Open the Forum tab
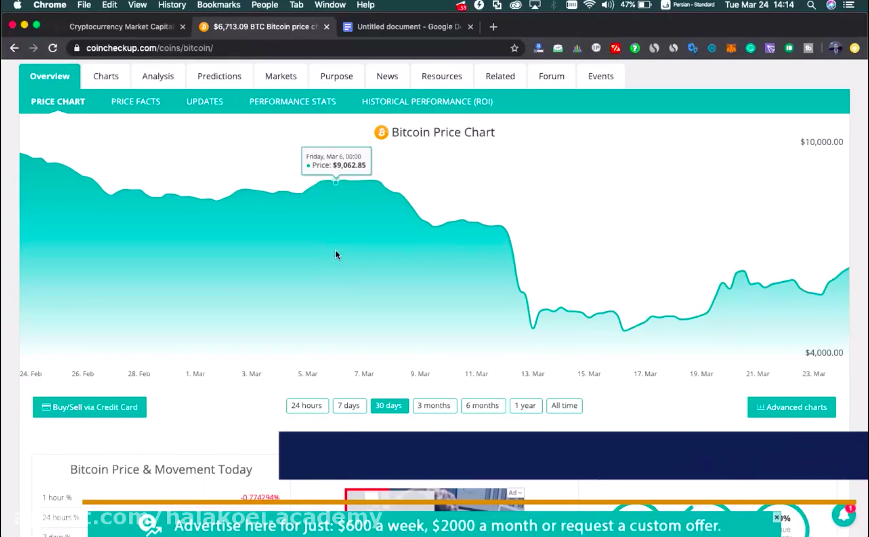This screenshot has width=869, height=537. (551, 76)
